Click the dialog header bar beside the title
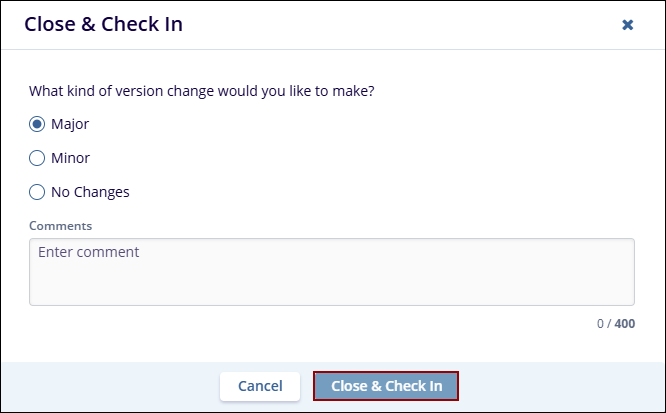Image resolution: width=666 pixels, height=413 pixels. (400, 25)
